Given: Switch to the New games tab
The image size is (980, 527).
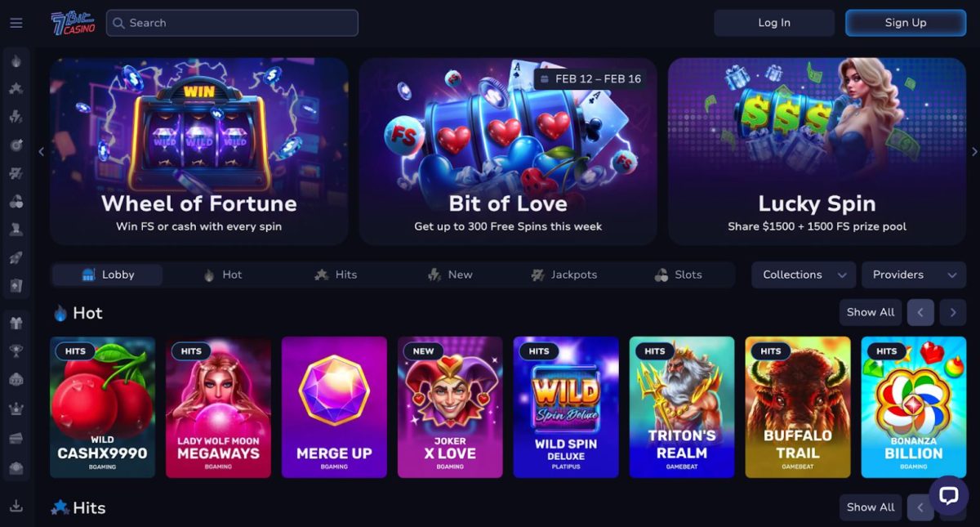Looking at the screenshot, I should coord(450,275).
